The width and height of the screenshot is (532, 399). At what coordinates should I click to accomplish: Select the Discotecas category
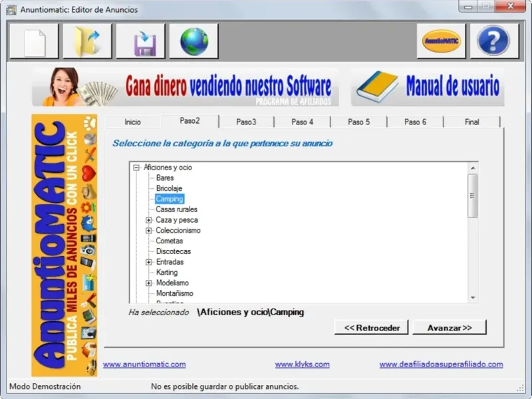pyautogui.click(x=174, y=252)
